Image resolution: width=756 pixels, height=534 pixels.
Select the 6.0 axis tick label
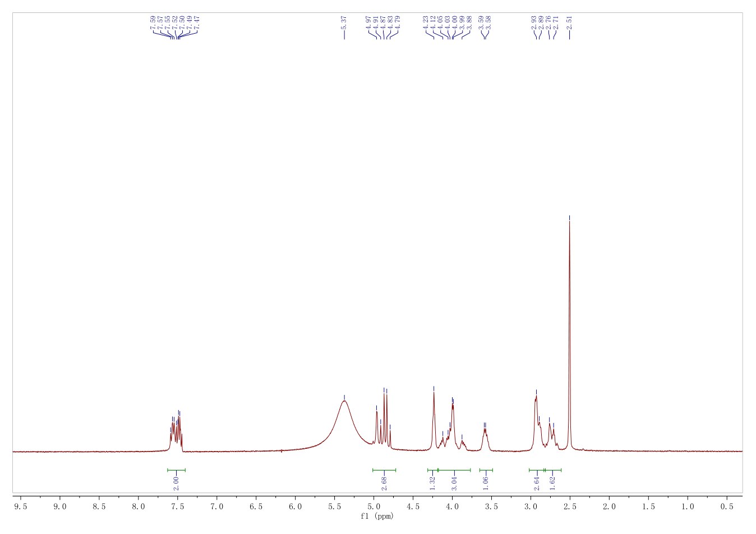[296, 506]
